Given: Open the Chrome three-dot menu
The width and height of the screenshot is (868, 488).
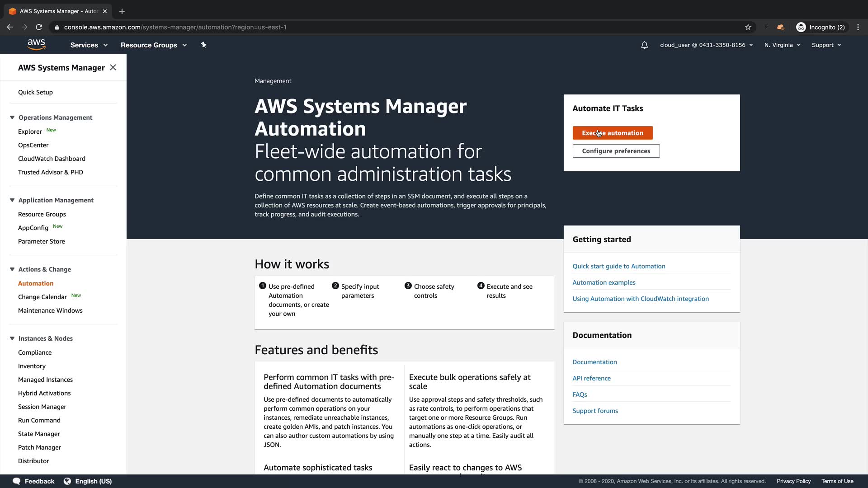Looking at the screenshot, I should pyautogui.click(x=858, y=27).
